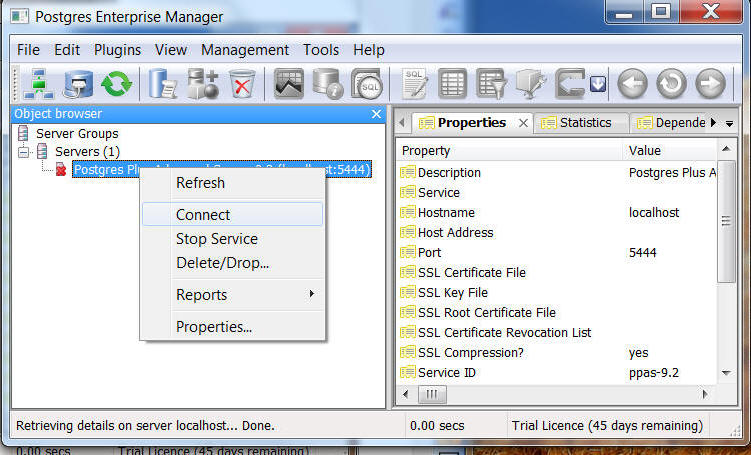Open the plugin toolbar dropdown arrow
This screenshot has width=751, height=455.
click(598, 84)
